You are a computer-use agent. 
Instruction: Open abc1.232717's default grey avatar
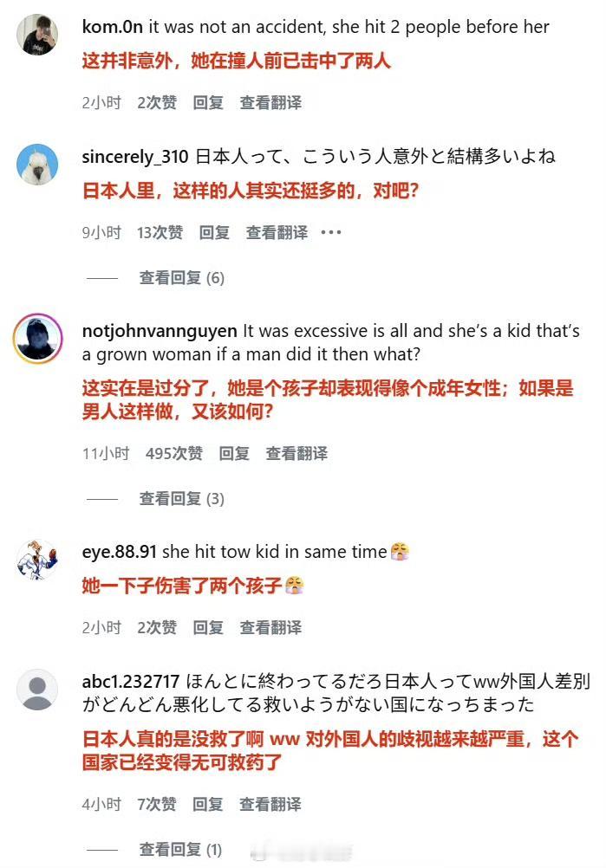[x=37, y=690]
